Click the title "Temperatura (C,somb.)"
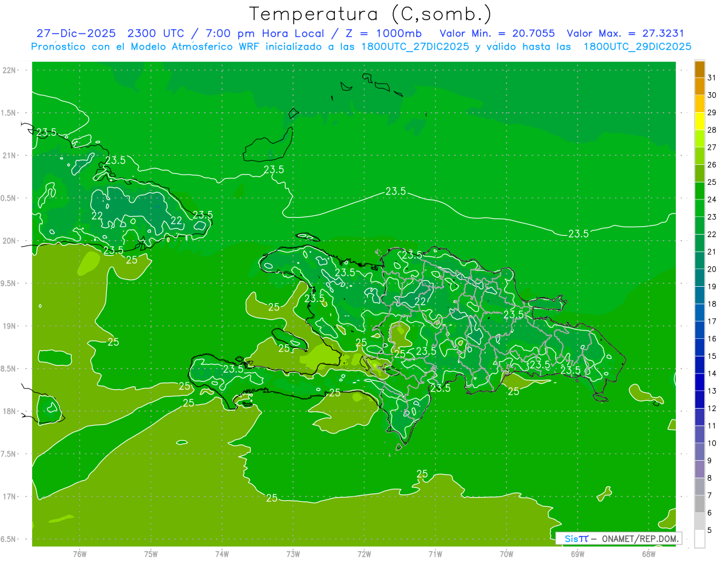 370,14
